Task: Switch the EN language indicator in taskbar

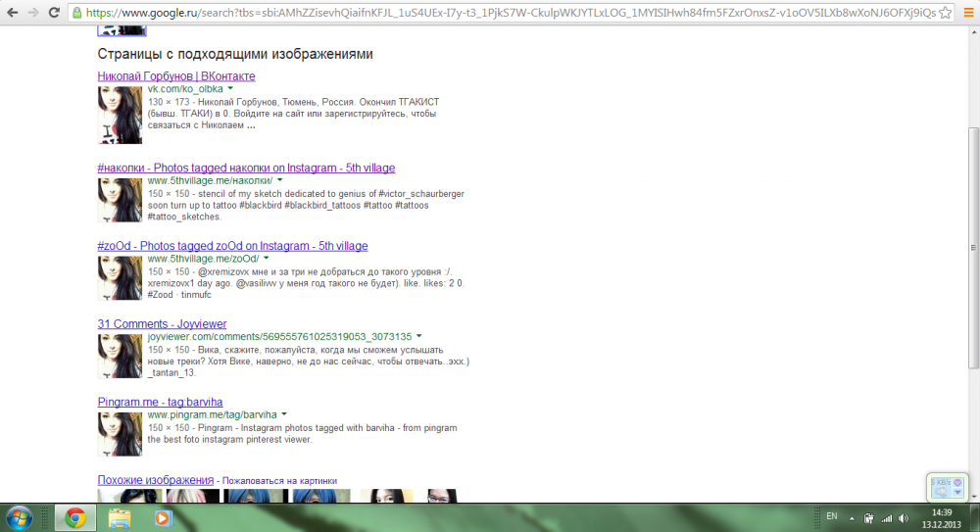Action: pos(832,515)
